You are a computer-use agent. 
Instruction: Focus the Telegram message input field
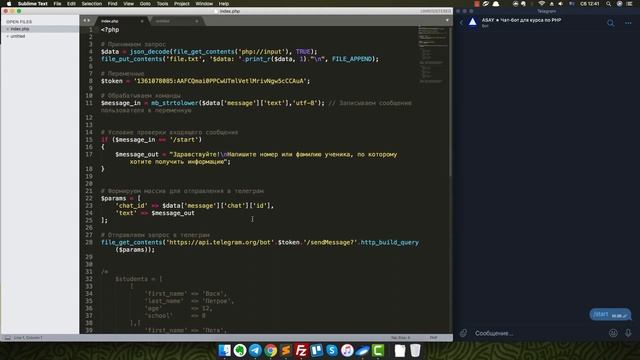[x=539, y=333]
